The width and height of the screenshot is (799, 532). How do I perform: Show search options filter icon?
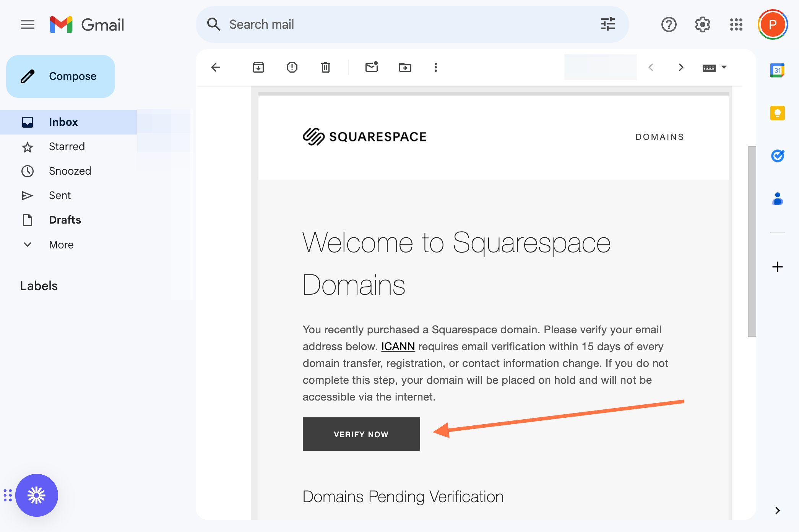[x=607, y=24]
